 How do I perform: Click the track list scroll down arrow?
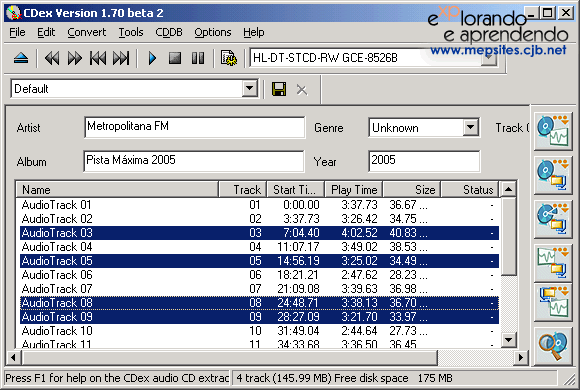click(x=509, y=340)
